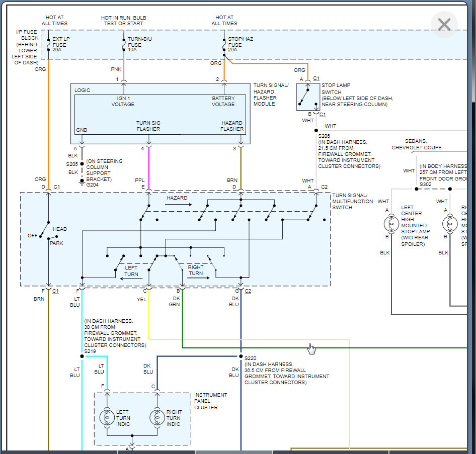Click the G204 ground label

click(x=92, y=185)
